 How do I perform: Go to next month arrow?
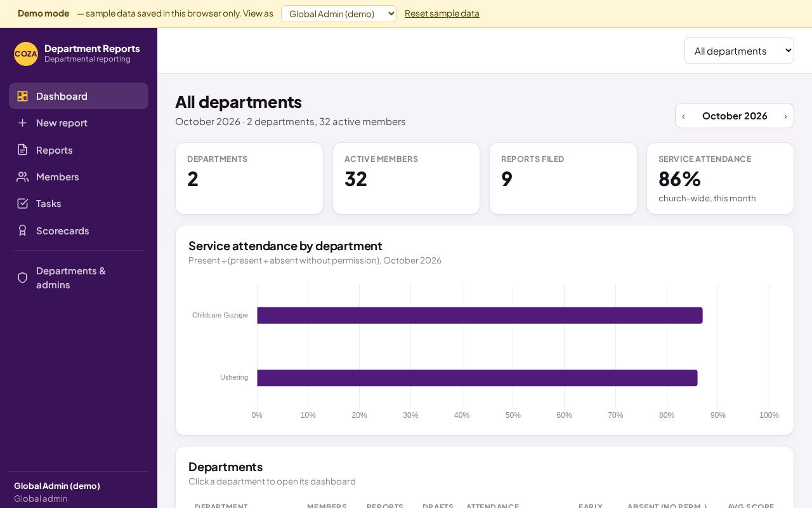pyautogui.click(x=785, y=116)
